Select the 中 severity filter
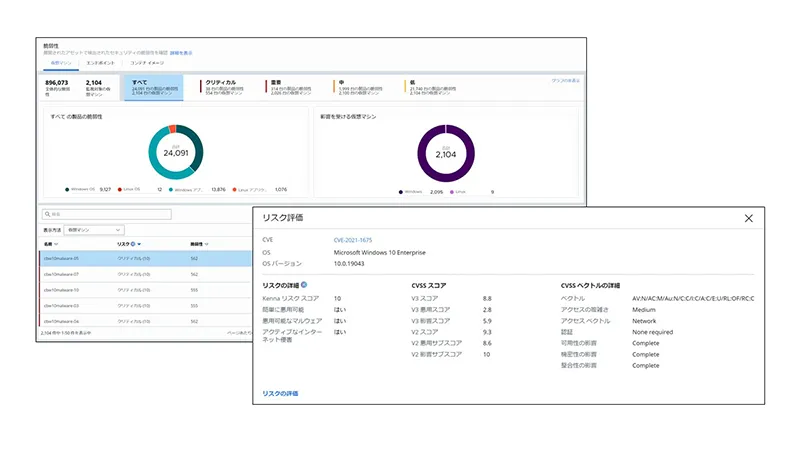 click(x=357, y=87)
